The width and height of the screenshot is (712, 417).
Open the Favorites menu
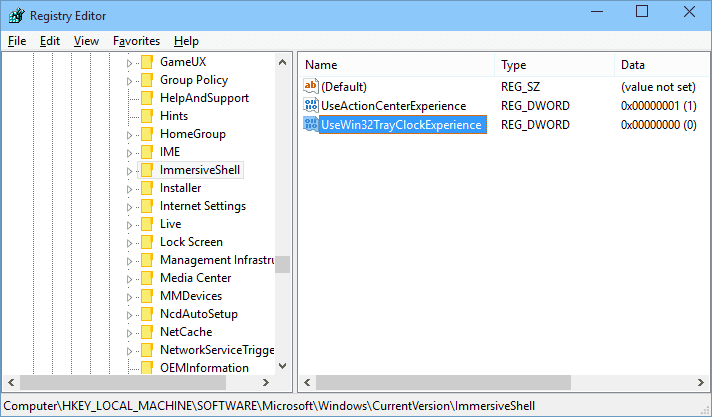(x=137, y=41)
